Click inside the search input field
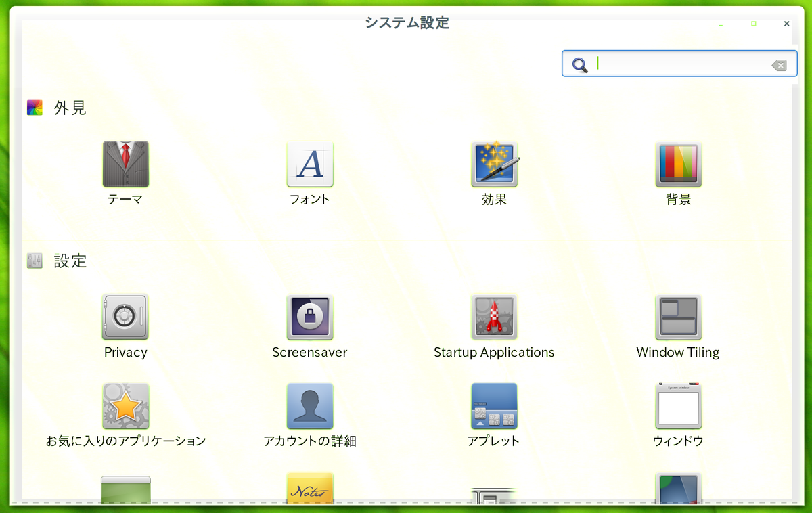 (680, 64)
